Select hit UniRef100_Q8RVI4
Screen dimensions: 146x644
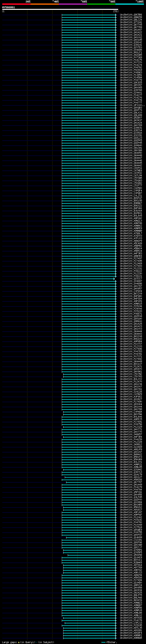click(131, 585)
